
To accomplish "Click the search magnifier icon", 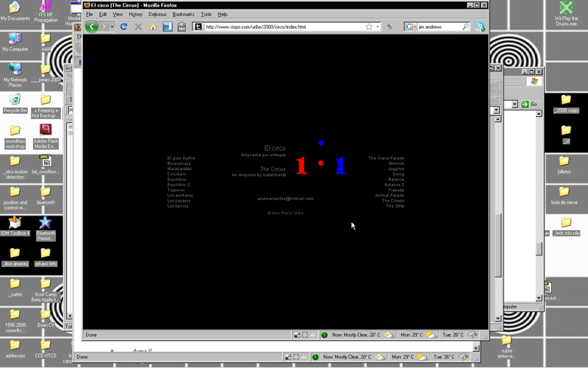I will (465, 26).
